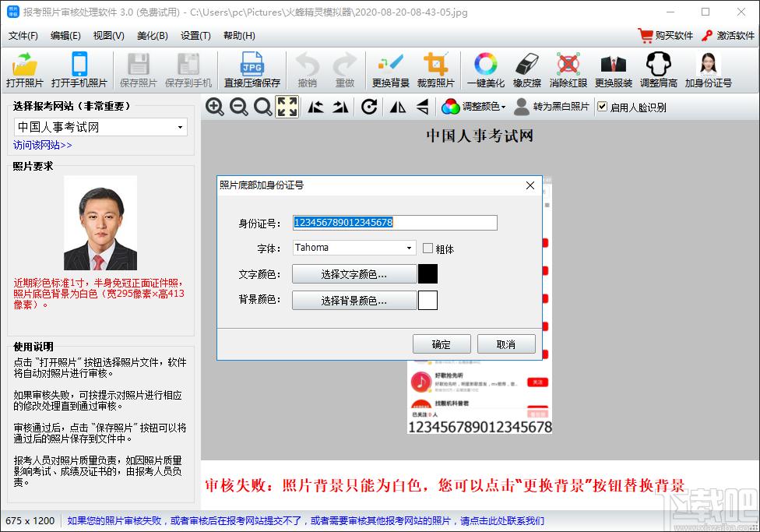
Task: Open the Beautify (美化) menu
Action: click(x=152, y=36)
